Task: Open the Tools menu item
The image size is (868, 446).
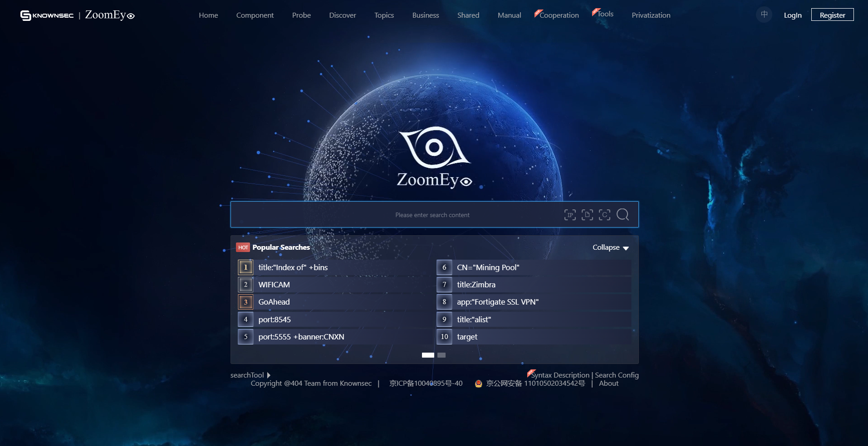Action: 605,14
